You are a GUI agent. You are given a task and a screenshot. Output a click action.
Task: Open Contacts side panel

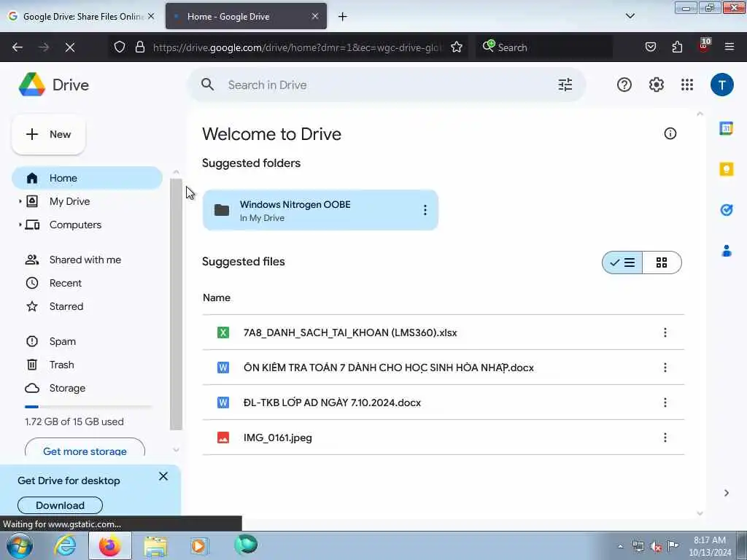(726, 251)
